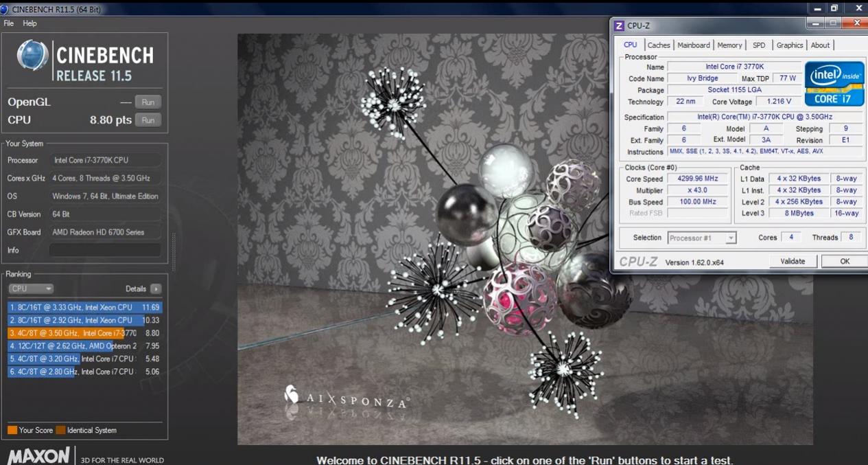Select ranking row 12C/12T @ 2.62 GHz Opteron

pyautogui.click(x=85, y=346)
